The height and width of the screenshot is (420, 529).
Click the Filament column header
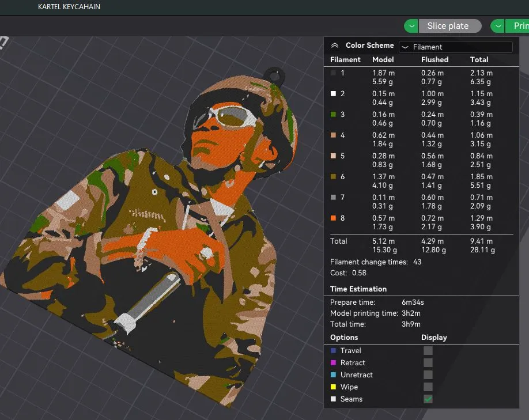346,60
